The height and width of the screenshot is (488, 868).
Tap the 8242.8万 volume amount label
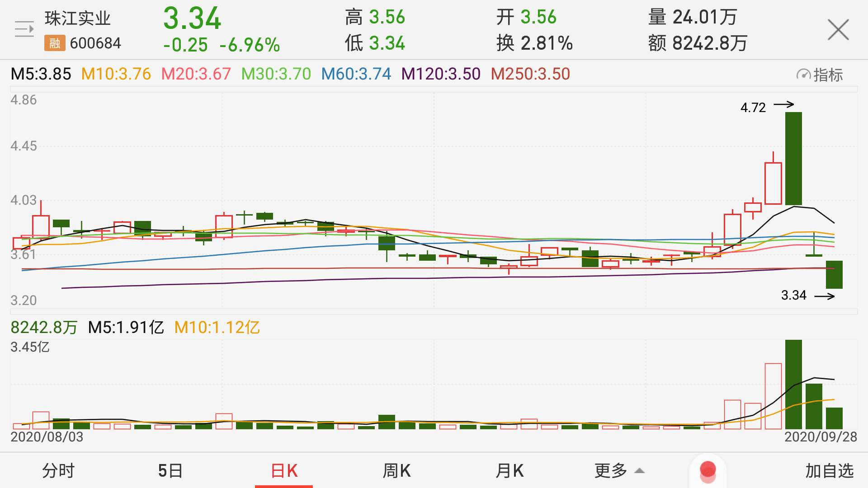[44, 328]
